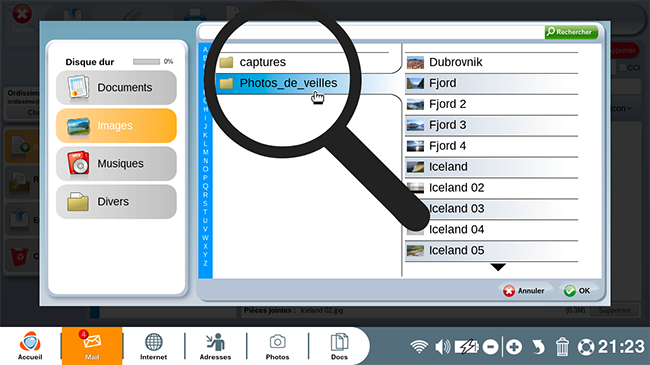Select the Documents category

(x=116, y=88)
